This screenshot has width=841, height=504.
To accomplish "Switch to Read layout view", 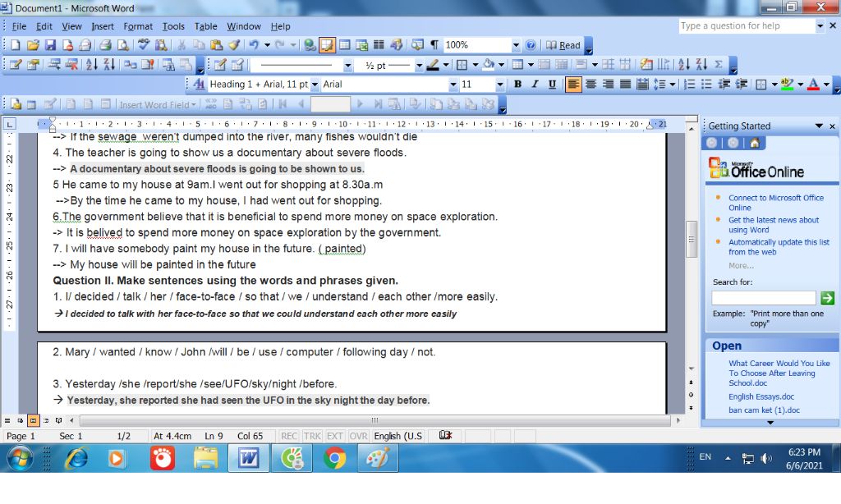I will click(x=563, y=46).
